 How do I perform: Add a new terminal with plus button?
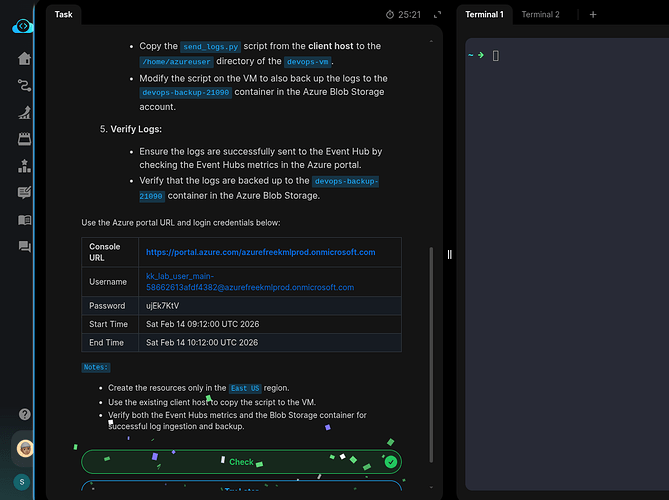(x=593, y=15)
